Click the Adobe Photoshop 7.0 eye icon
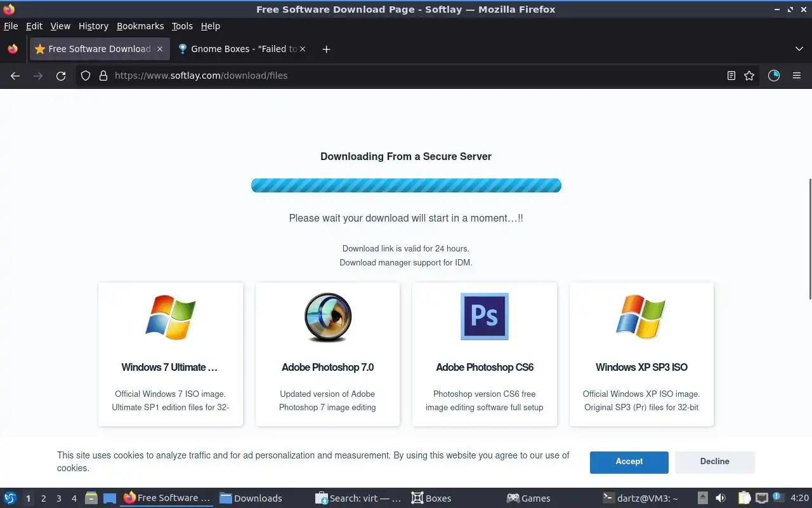The width and height of the screenshot is (812, 508). click(x=328, y=317)
